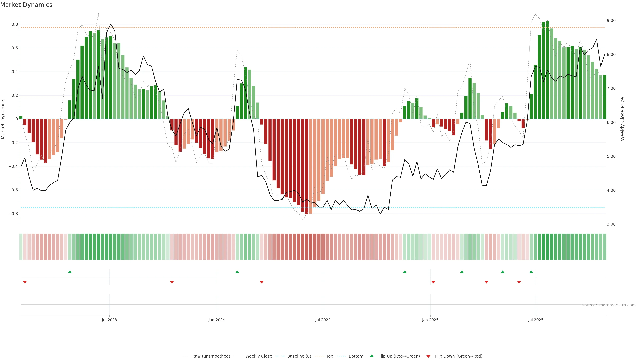Click the Jul 2024 x-axis label
This screenshot has width=644, height=362.
point(323,320)
